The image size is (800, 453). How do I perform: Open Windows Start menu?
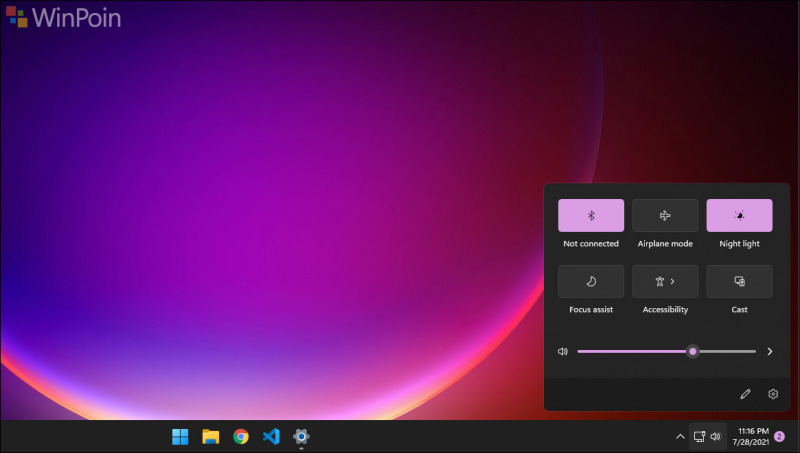[180, 437]
